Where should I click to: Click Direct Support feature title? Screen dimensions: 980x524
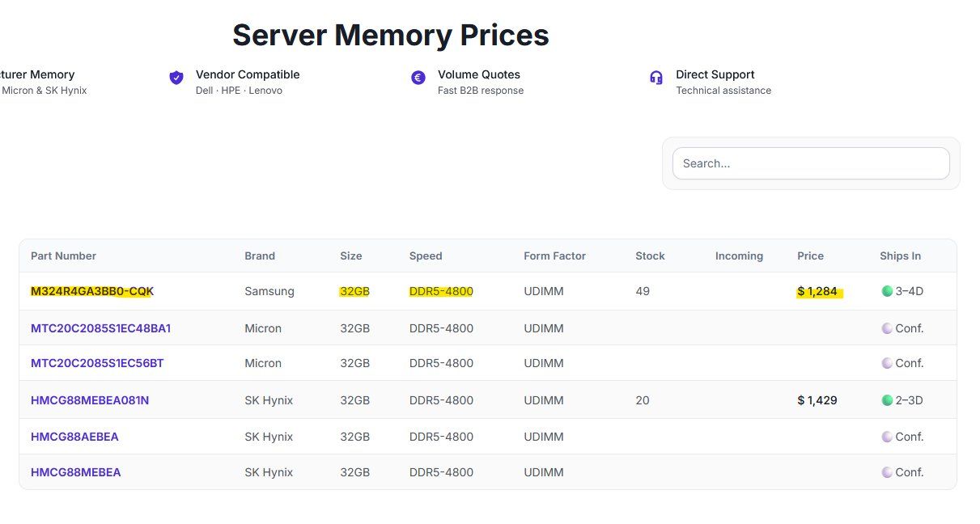pyautogui.click(x=715, y=74)
